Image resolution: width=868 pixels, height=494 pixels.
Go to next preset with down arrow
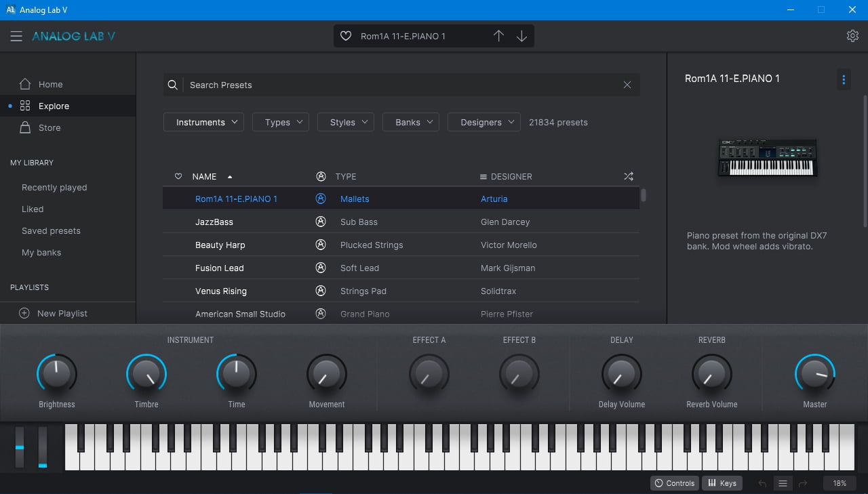click(521, 37)
